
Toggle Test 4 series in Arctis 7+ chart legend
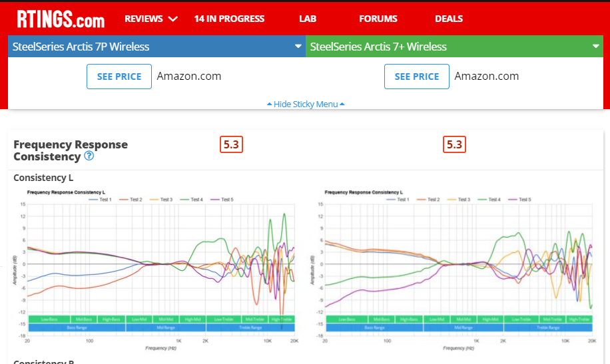coord(489,200)
